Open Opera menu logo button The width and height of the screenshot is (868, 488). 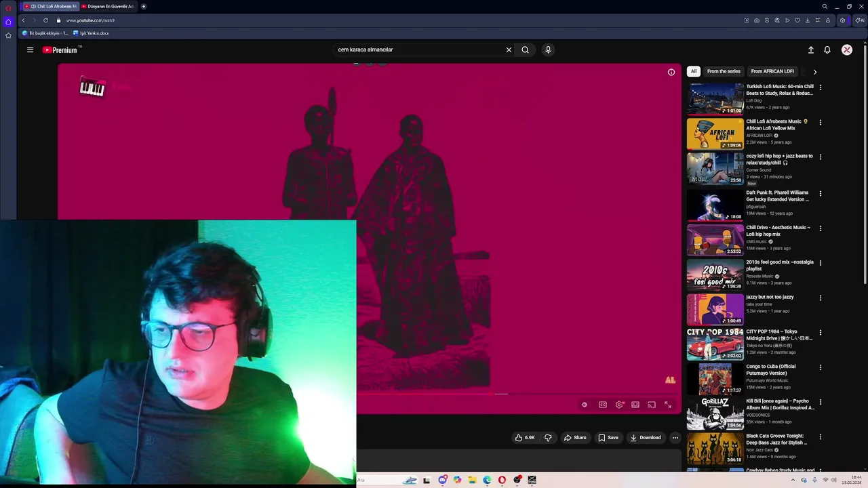[x=8, y=7]
